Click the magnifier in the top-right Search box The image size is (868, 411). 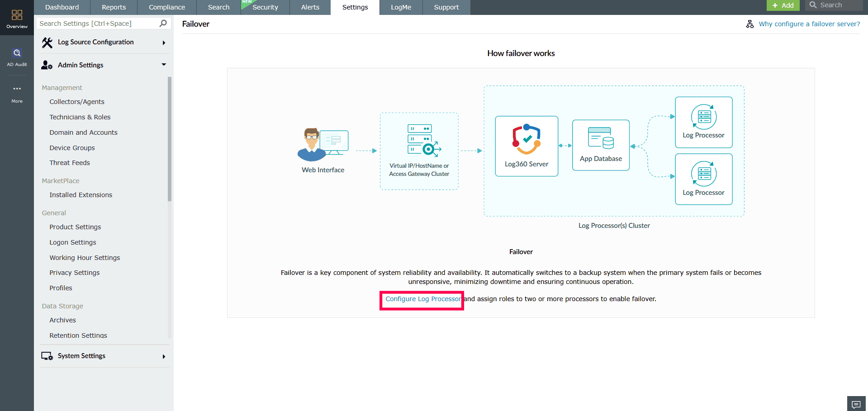[x=813, y=5]
